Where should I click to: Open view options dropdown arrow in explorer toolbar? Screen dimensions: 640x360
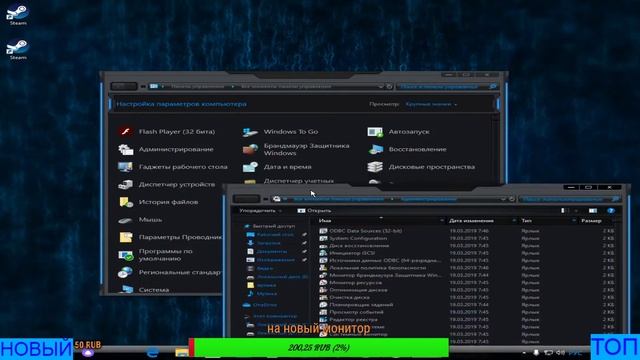(x=576, y=211)
